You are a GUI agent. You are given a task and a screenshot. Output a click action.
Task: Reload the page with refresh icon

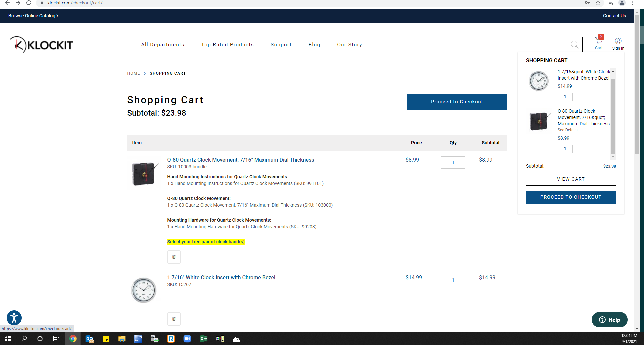(x=29, y=3)
